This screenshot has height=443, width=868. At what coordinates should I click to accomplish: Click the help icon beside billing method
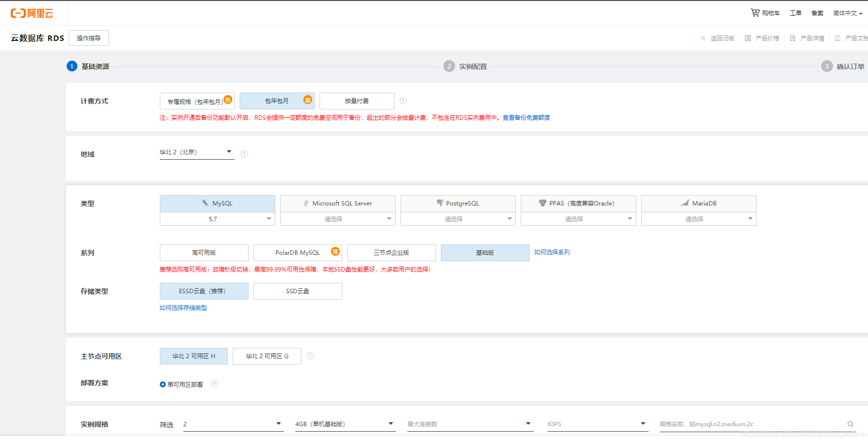403,101
